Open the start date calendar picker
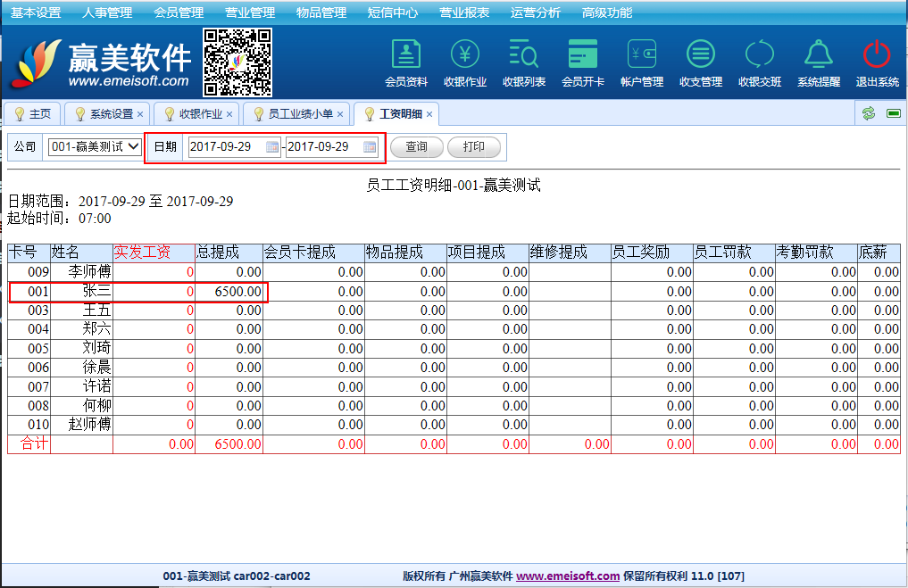 click(272, 147)
